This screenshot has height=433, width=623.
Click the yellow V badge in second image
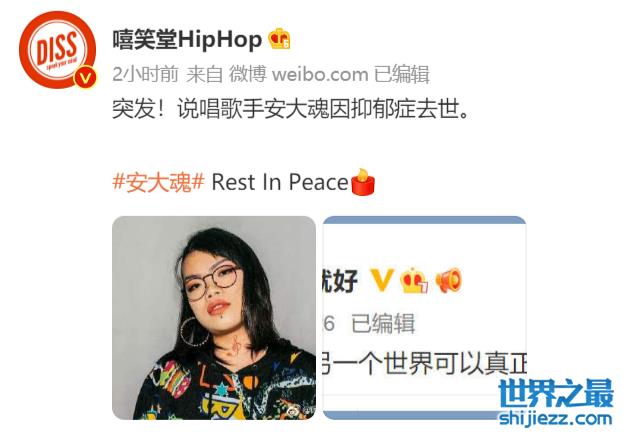[x=382, y=280]
